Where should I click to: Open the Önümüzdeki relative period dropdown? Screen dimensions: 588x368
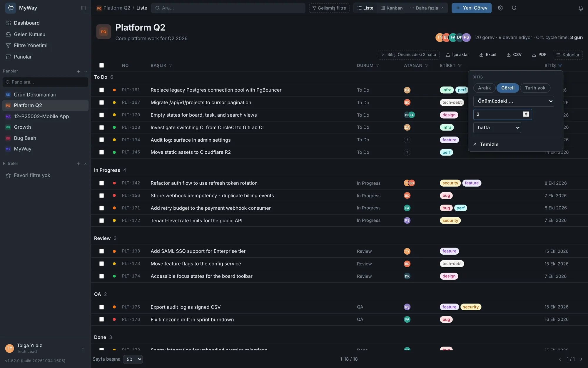click(x=514, y=101)
